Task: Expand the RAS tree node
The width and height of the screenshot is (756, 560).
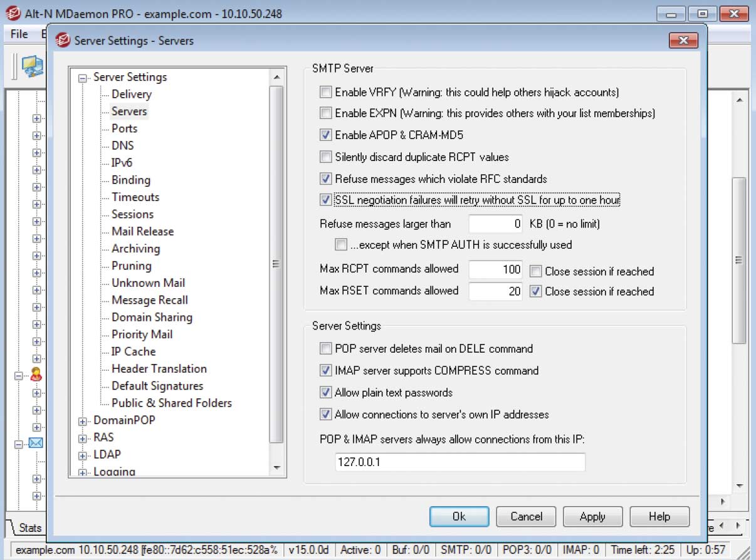Action: click(82, 438)
